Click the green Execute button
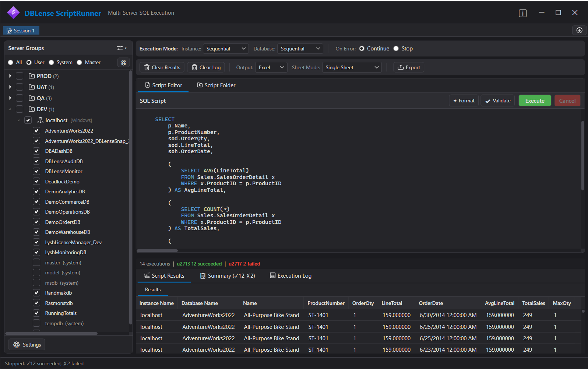This screenshot has height=369, width=588. pyautogui.click(x=535, y=101)
